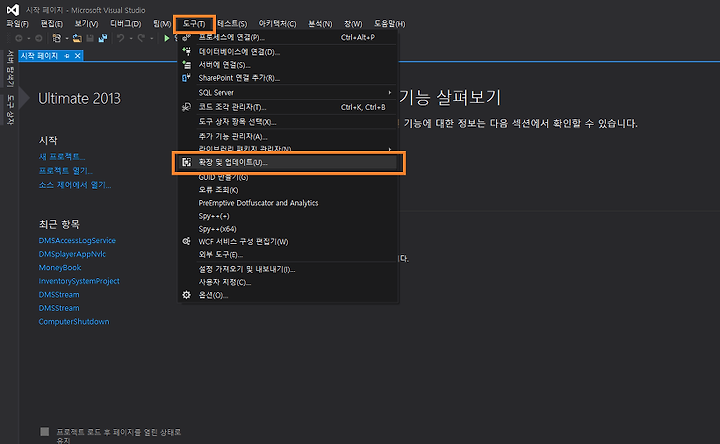Click the Save All toolbar icon
720x444 pixels.
point(103,39)
